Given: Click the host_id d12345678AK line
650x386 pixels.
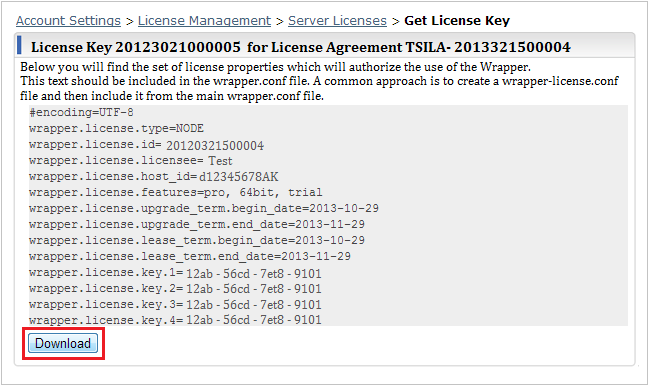Looking at the screenshot, I should pyautogui.click(x=154, y=177).
